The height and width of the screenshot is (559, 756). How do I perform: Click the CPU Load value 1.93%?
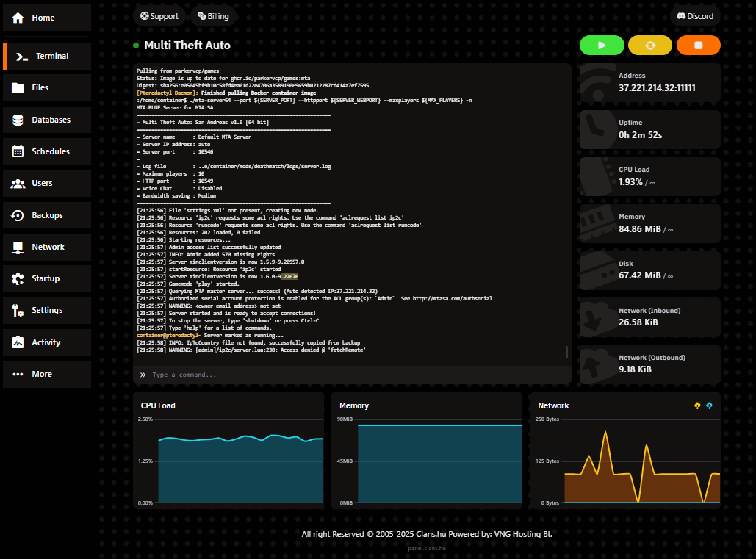[x=630, y=182]
